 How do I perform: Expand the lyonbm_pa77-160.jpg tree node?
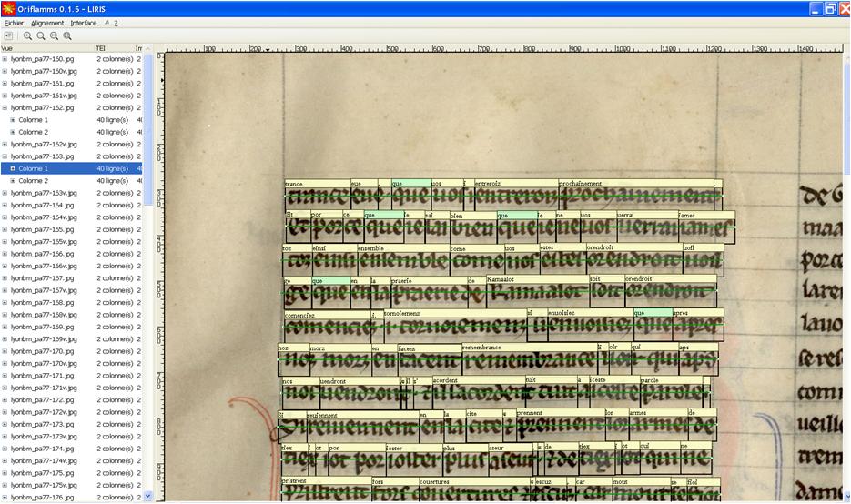5,59
